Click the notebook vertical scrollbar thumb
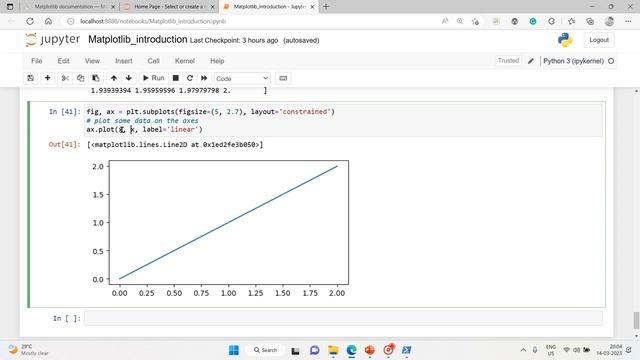This screenshot has height=360, width=640. click(x=636, y=320)
